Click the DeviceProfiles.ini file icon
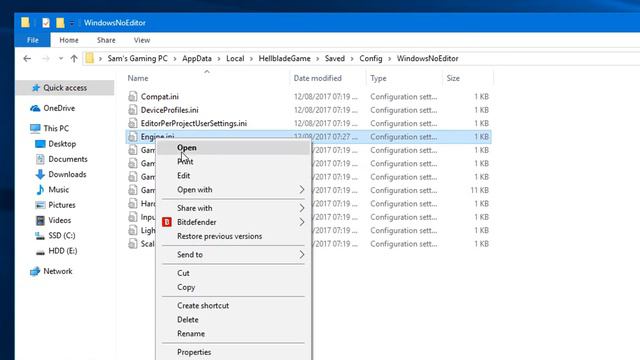 click(x=133, y=110)
